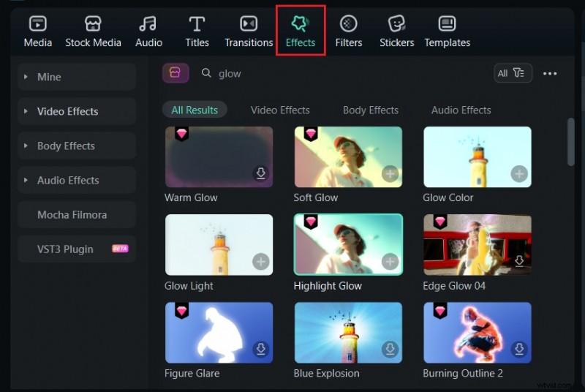Add the Glow Color effect with plus

(x=519, y=174)
